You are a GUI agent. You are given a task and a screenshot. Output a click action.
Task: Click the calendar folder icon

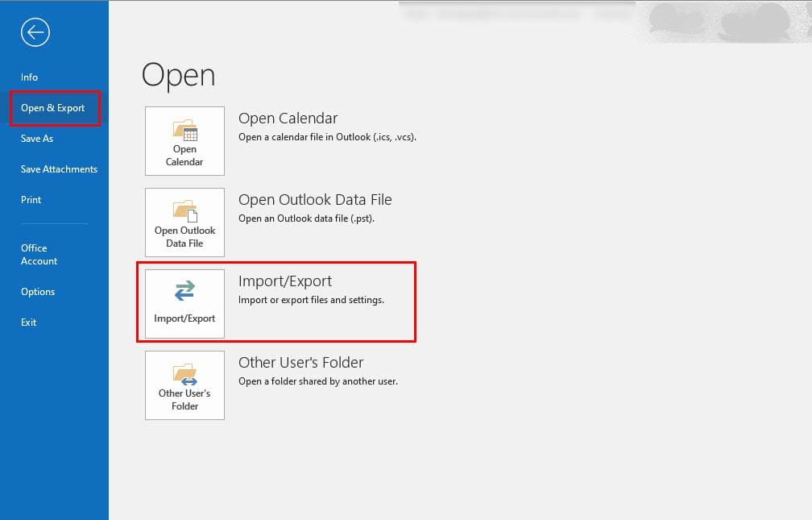[185, 130]
